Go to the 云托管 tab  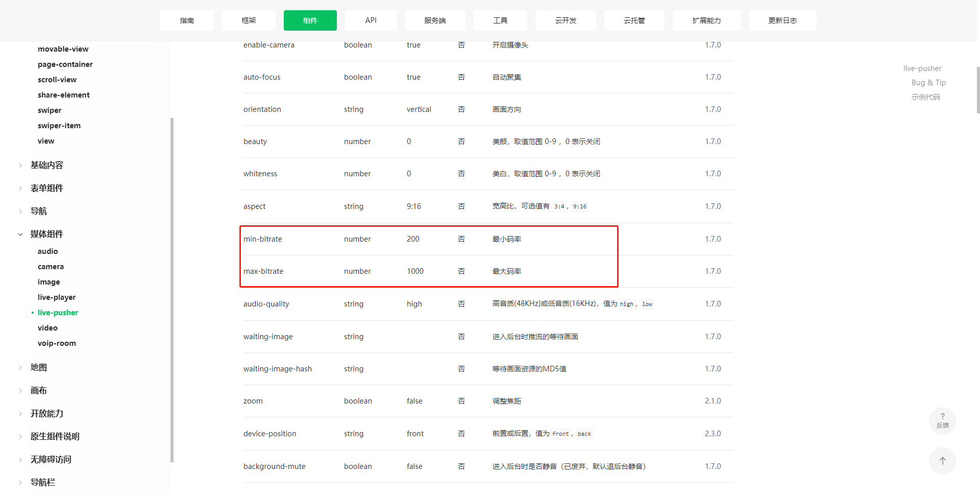coord(634,20)
